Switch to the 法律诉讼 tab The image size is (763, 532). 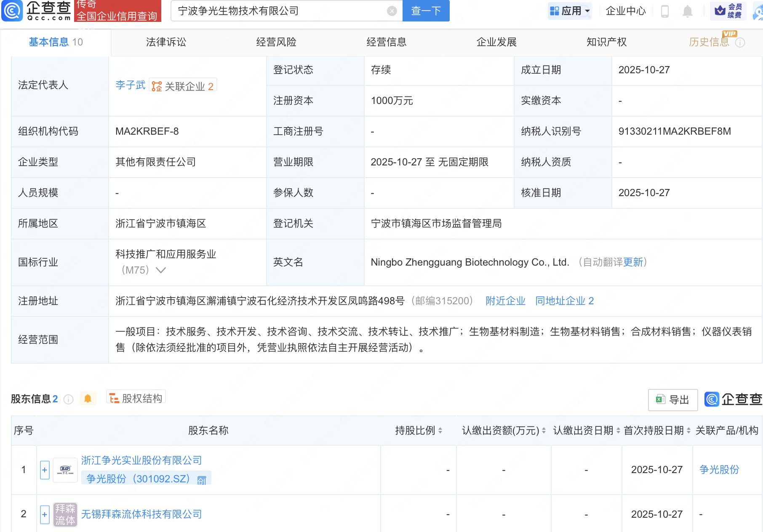pos(165,42)
